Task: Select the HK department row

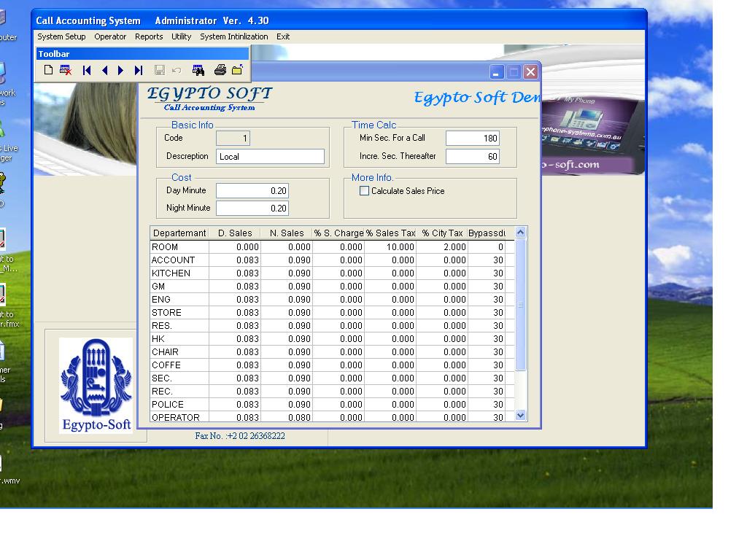Action: tap(332, 339)
